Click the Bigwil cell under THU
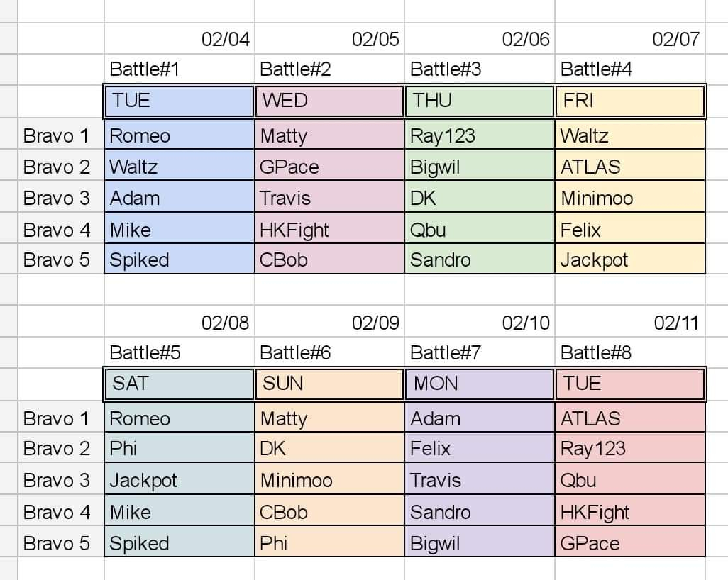This screenshot has width=728, height=580. pyautogui.click(x=480, y=166)
